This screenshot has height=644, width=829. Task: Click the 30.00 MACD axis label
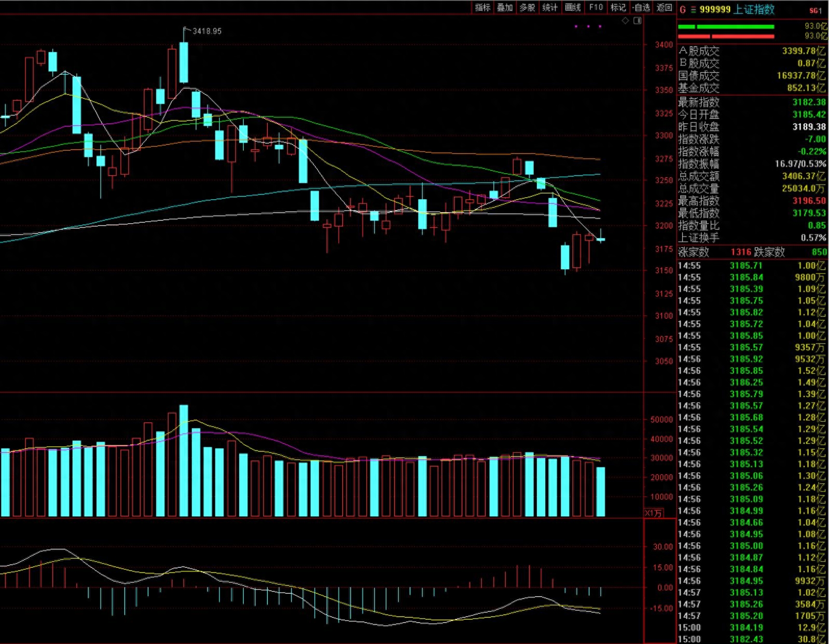click(663, 547)
